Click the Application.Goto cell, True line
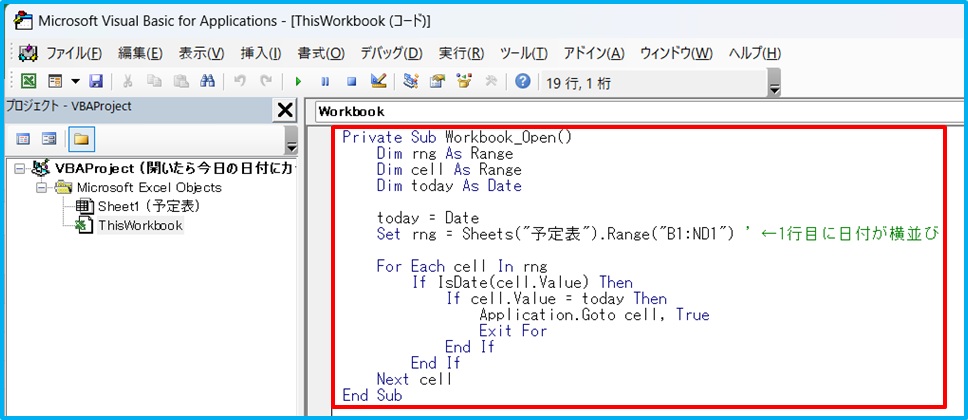 point(595,314)
